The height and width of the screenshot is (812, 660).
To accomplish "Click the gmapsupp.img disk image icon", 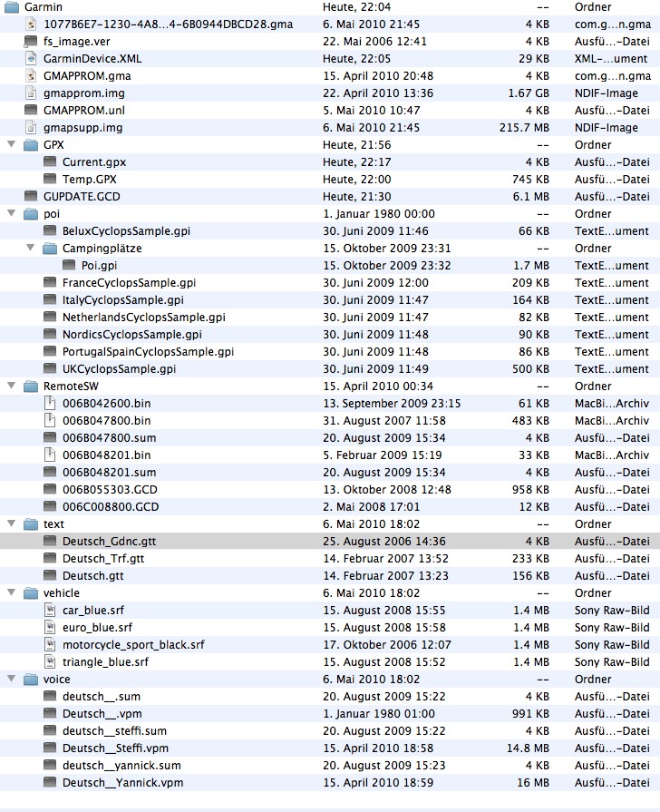I will [x=31, y=127].
